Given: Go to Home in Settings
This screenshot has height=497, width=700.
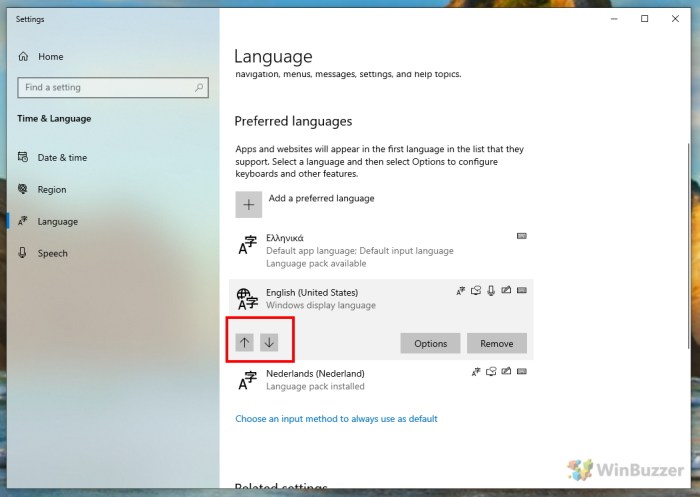Looking at the screenshot, I should (50, 57).
